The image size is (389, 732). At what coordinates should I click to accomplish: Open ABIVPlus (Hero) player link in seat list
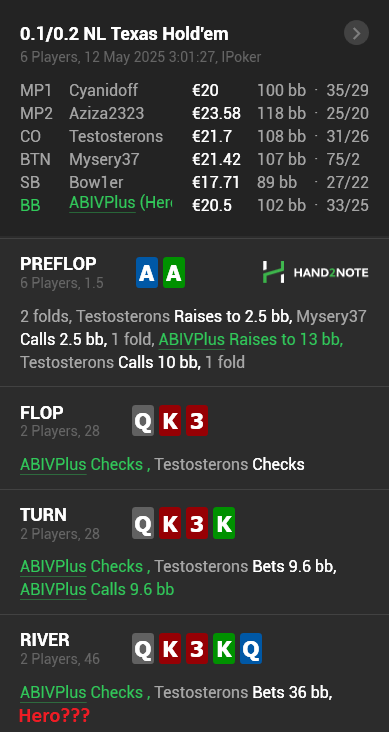(120, 203)
